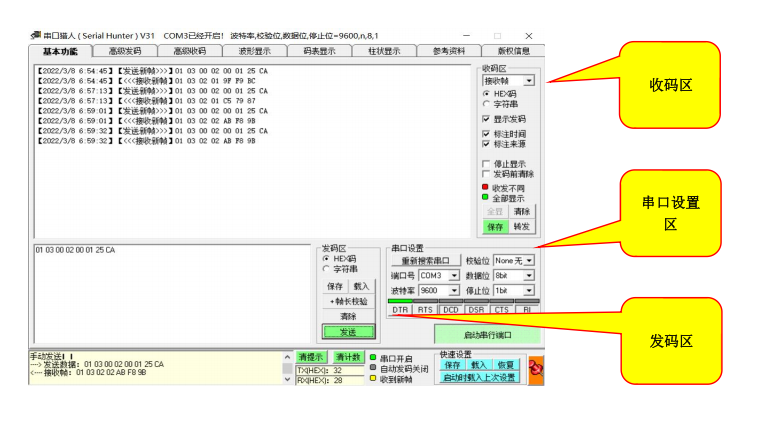769x430 pixels.
Task: Click the TX(HEX) count field showing 32
Action: (x=330, y=370)
